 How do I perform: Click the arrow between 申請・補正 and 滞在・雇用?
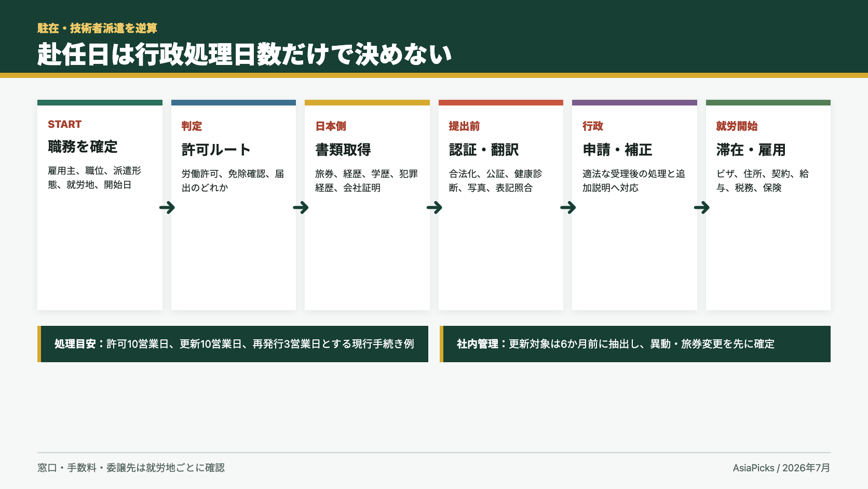(x=702, y=207)
